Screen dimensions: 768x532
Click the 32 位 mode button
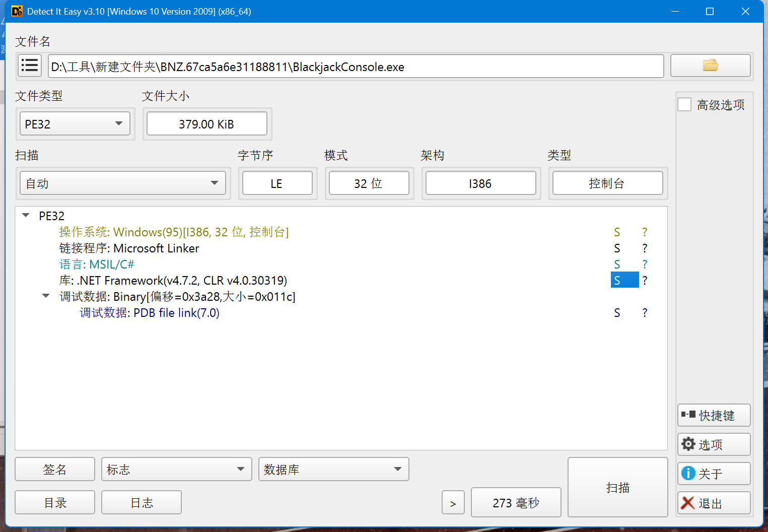[369, 183]
